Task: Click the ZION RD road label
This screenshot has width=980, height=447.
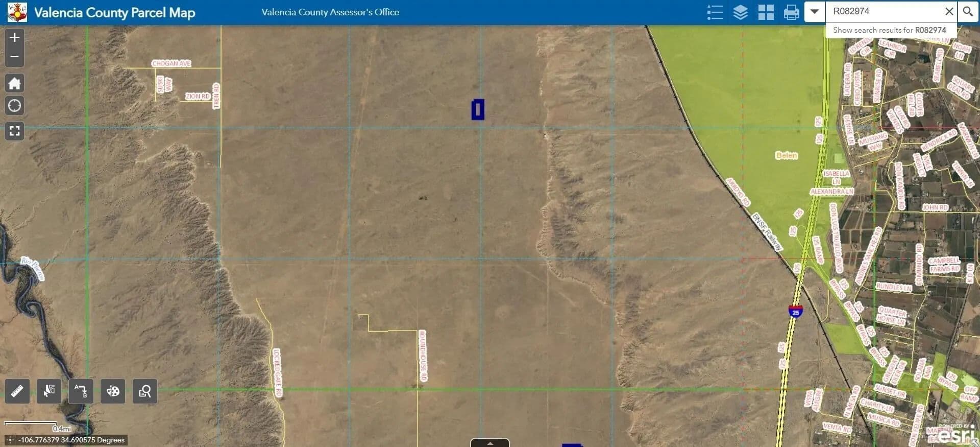Action: pos(198,96)
